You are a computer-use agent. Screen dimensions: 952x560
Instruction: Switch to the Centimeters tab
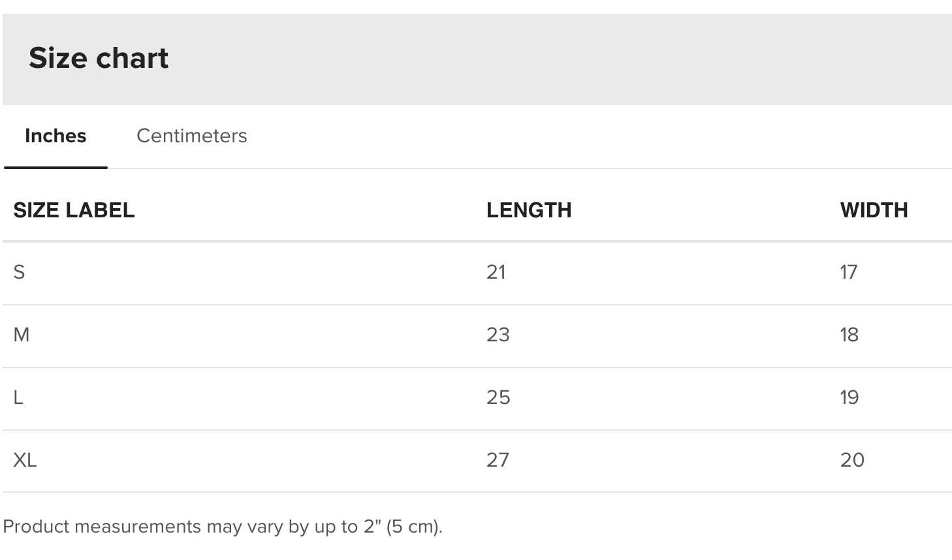191,136
